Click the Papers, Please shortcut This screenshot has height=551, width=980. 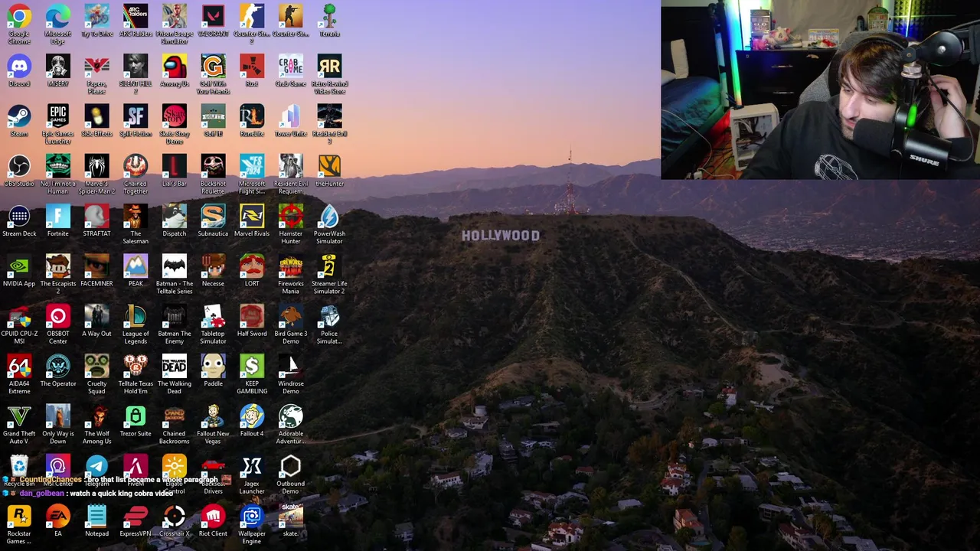pyautogui.click(x=96, y=66)
